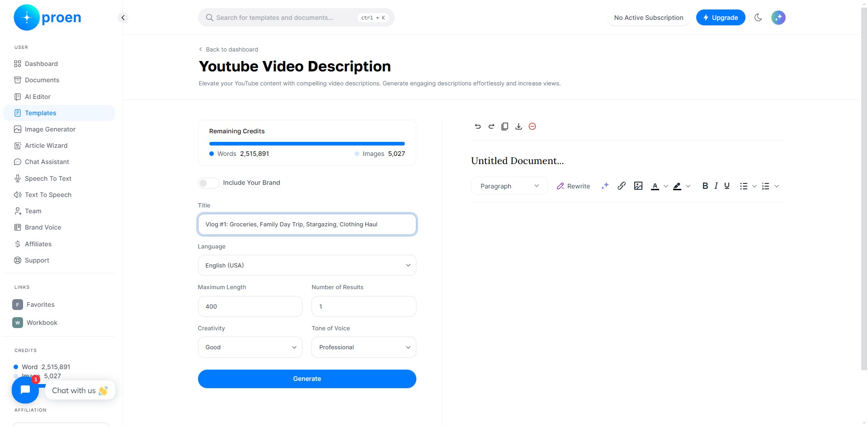
Task: Click the redo icon in editor
Action: [491, 127]
